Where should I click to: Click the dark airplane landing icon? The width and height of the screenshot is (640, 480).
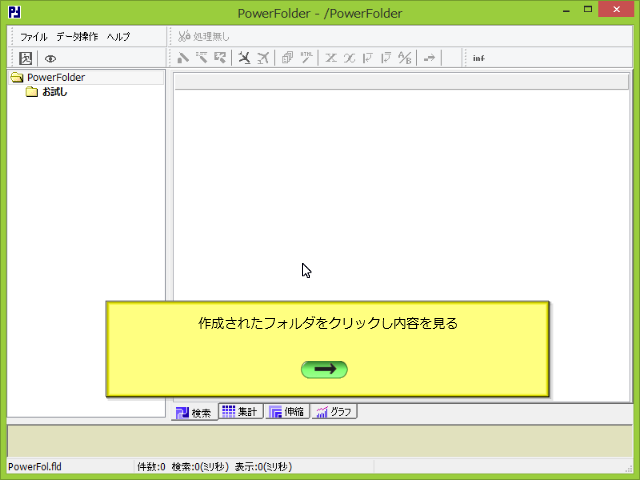(x=244, y=58)
